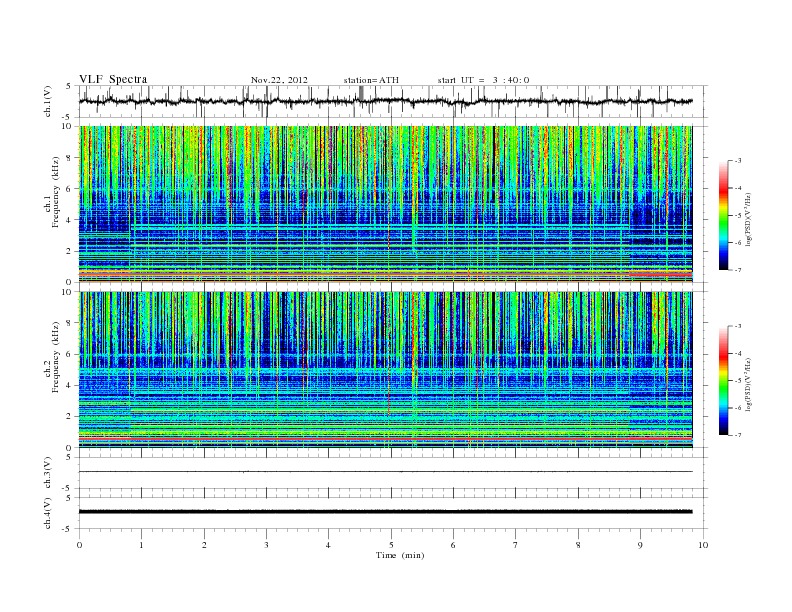
Task: Click the ch.2 spectrogram PSD color bar
Action: click(723, 381)
